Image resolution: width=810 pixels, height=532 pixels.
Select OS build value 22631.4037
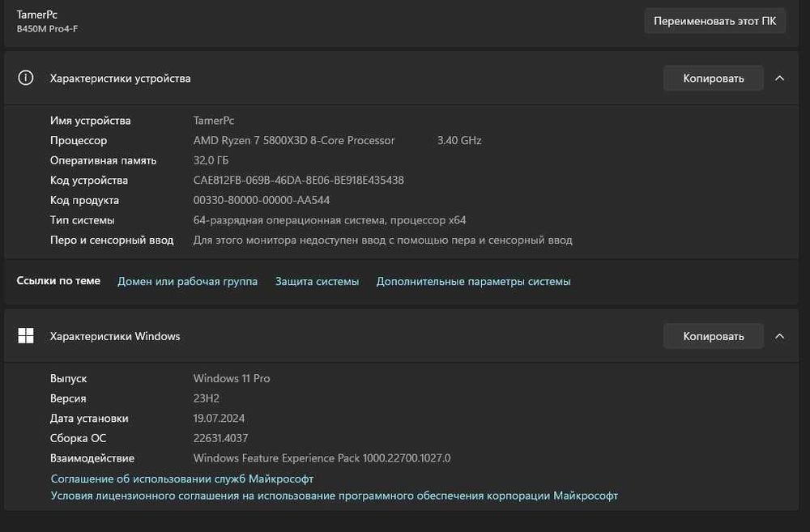click(x=220, y=439)
